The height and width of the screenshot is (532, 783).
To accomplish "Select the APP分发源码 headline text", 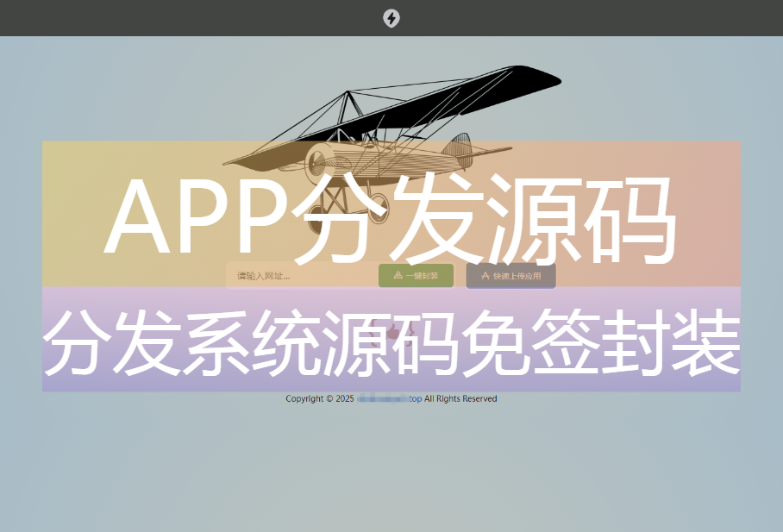I will pos(391,216).
